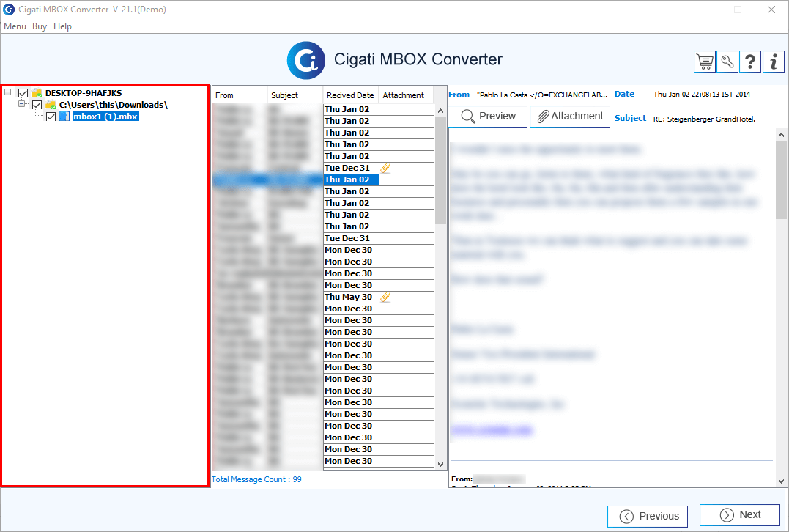Select the Thu May 30 message row
The image size is (789, 532).
(323, 297)
